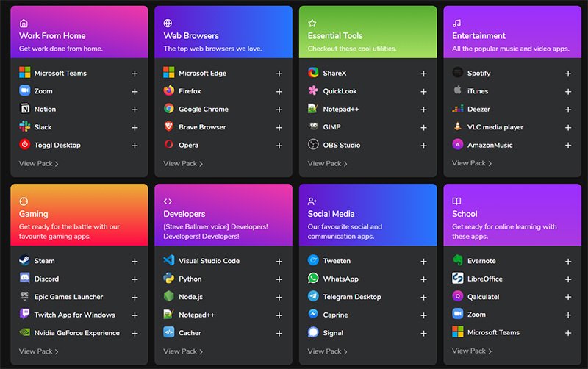The height and width of the screenshot is (369, 588).
Task: Click the Developers pack title
Action: click(x=184, y=214)
